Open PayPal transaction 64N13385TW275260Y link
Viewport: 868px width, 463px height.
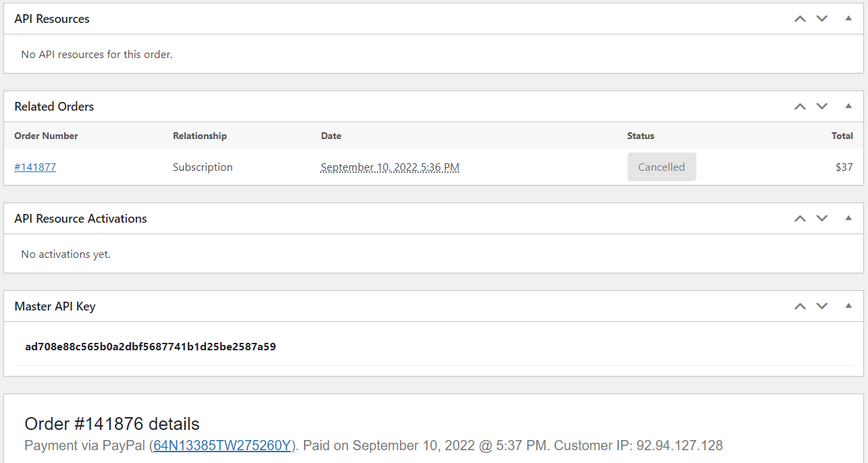pos(222,445)
